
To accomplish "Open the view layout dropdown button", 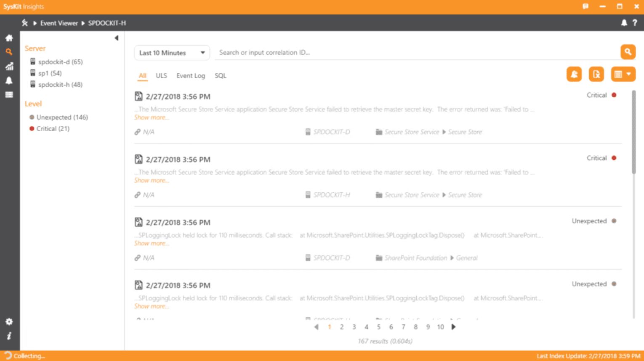I will point(623,74).
